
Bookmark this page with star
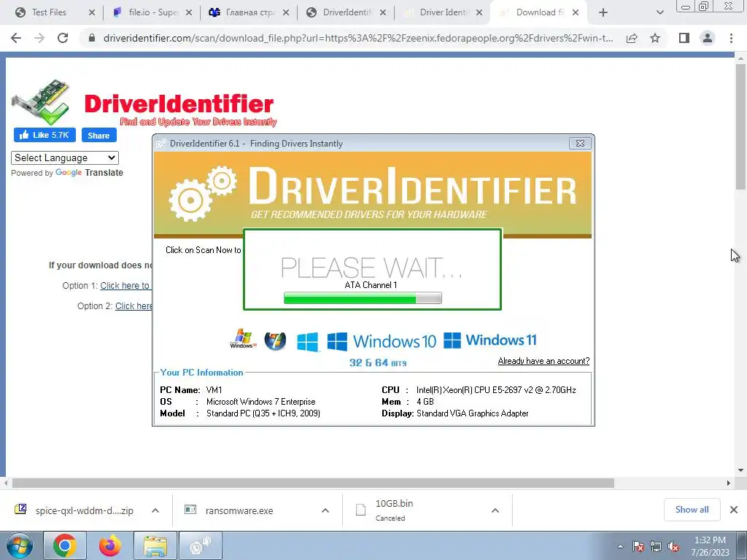pos(655,38)
